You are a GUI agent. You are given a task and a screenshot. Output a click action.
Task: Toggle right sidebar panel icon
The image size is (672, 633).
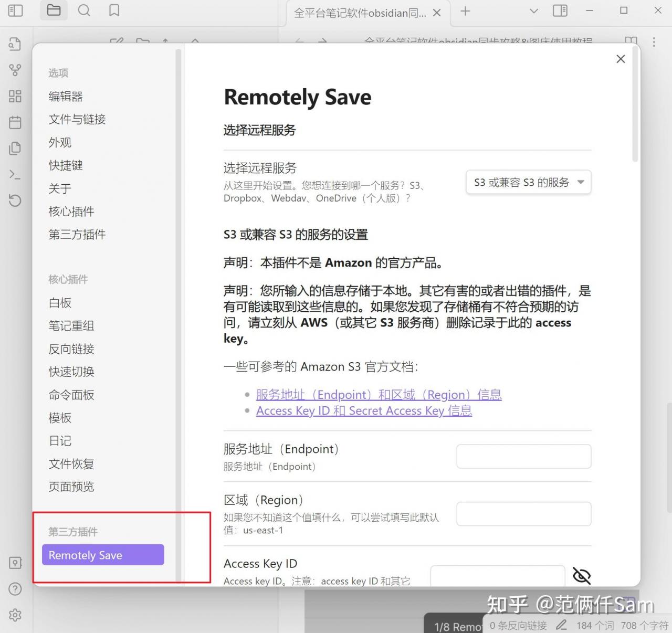[x=560, y=10]
